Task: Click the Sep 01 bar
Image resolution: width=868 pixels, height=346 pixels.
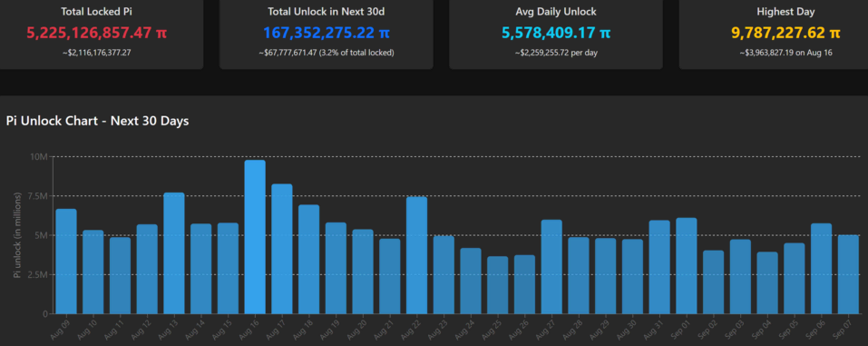Action: tap(687, 265)
